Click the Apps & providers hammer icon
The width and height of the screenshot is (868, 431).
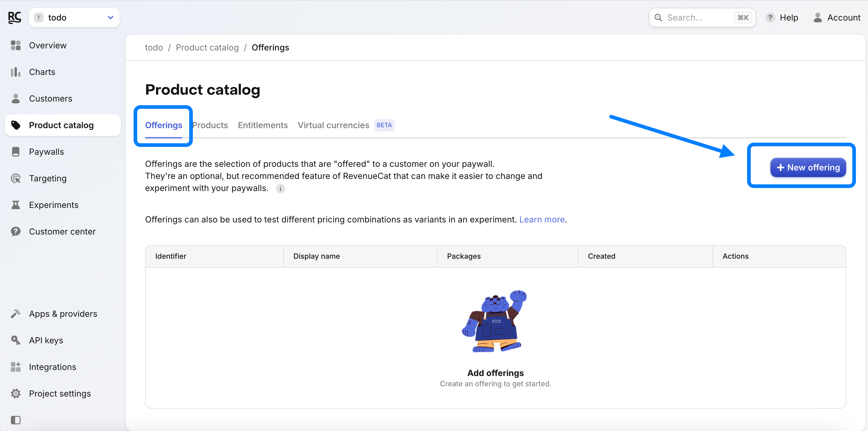(15, 314)
